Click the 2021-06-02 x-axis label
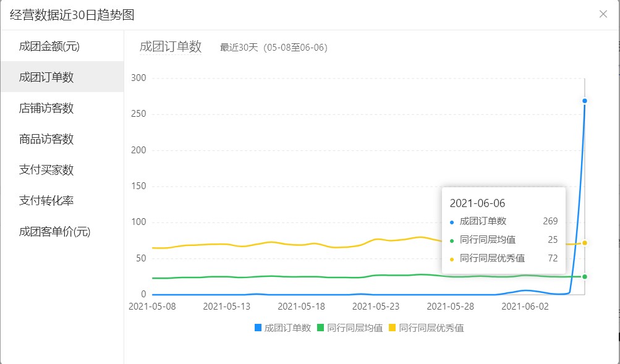The width and height of the screenshot is (620, 364). click(x=524, y=306)
